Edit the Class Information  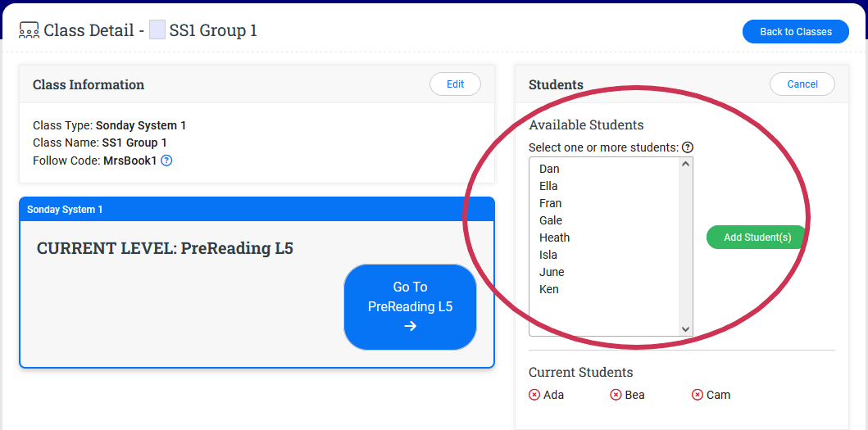point(455,84)
